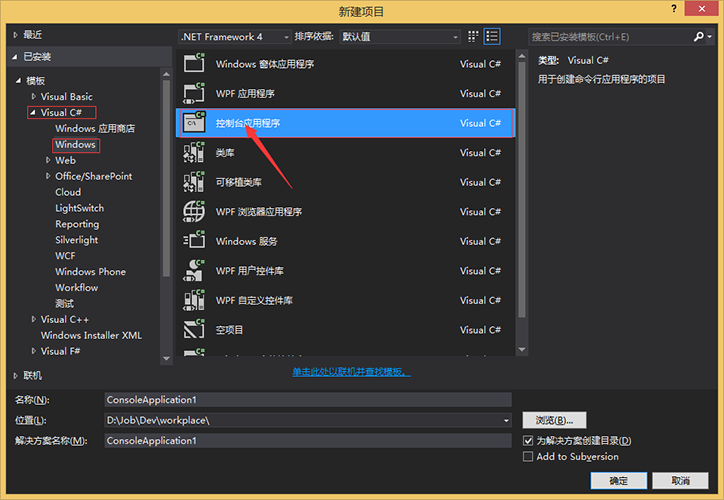Screen dimensions: 724x500
Task: Click the Windows 服务 template icon
Action: click(x=194, y=241)
